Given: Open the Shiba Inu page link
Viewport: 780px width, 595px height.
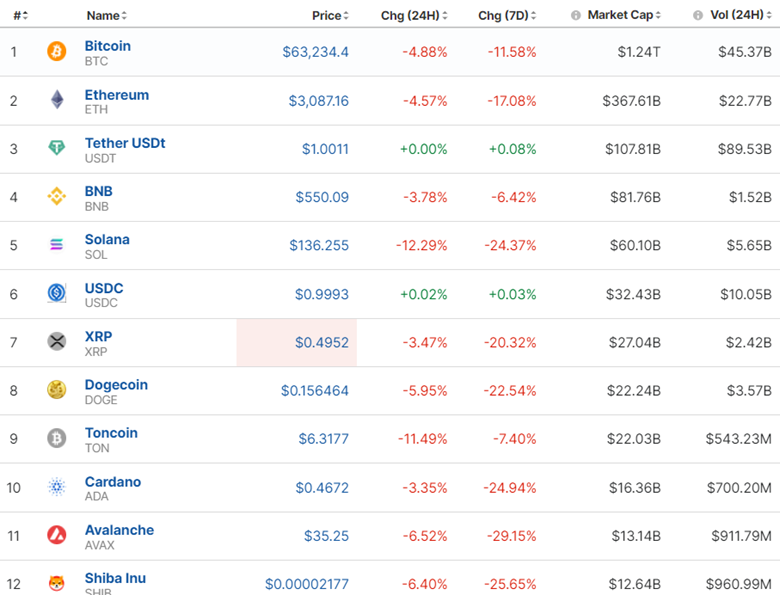Looking at the screenshot, I should point(115,578).
